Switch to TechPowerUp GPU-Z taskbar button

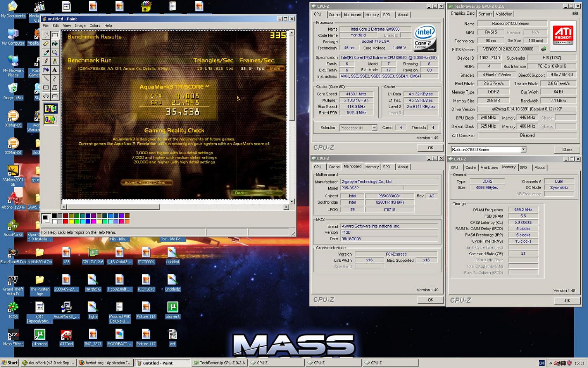(219, 363)
